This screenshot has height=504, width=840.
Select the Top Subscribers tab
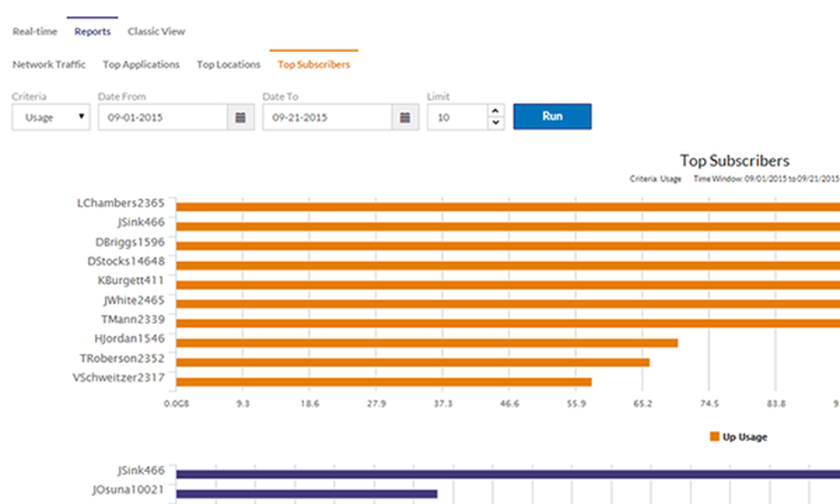(x=314, y=64)
